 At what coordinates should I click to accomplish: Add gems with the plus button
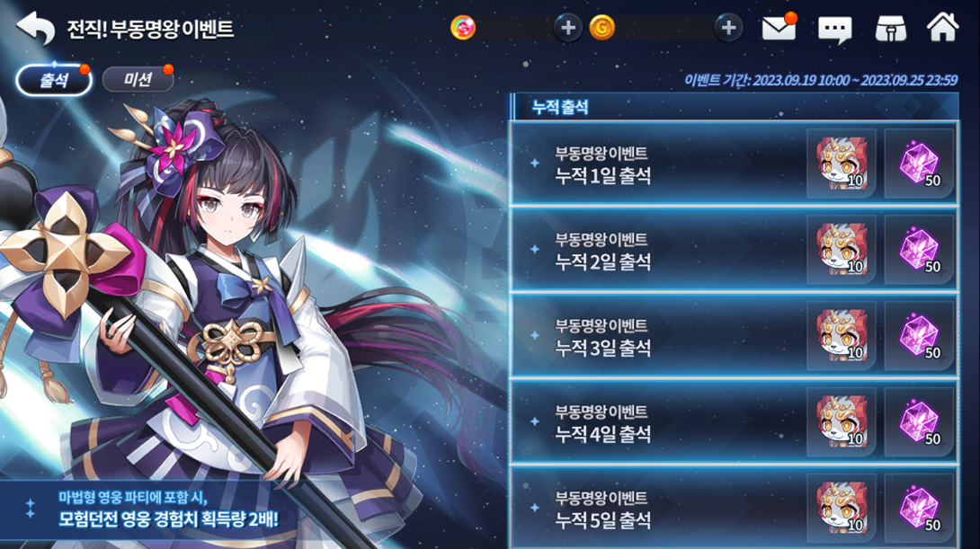[x=568, y=28]
